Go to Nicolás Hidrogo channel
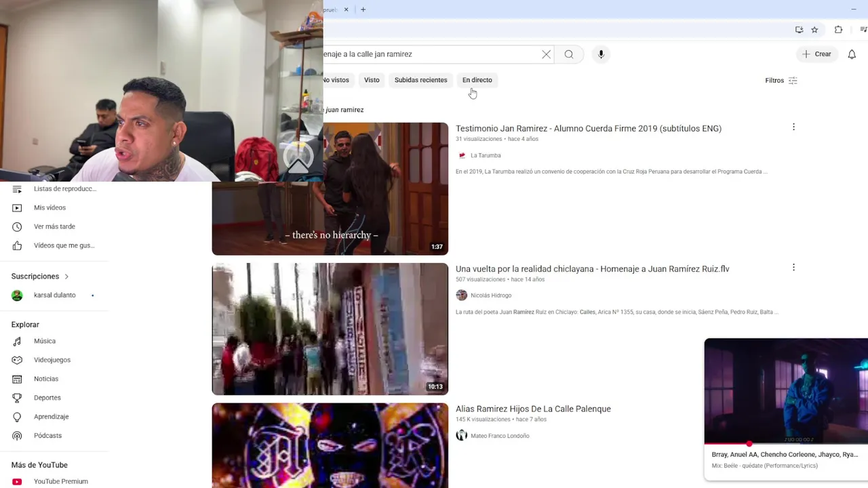 coord(491,296)
